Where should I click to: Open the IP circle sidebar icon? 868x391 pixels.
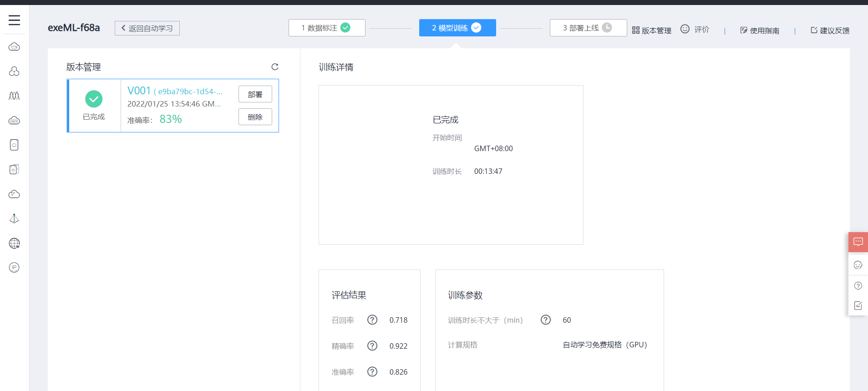(14, 267)
